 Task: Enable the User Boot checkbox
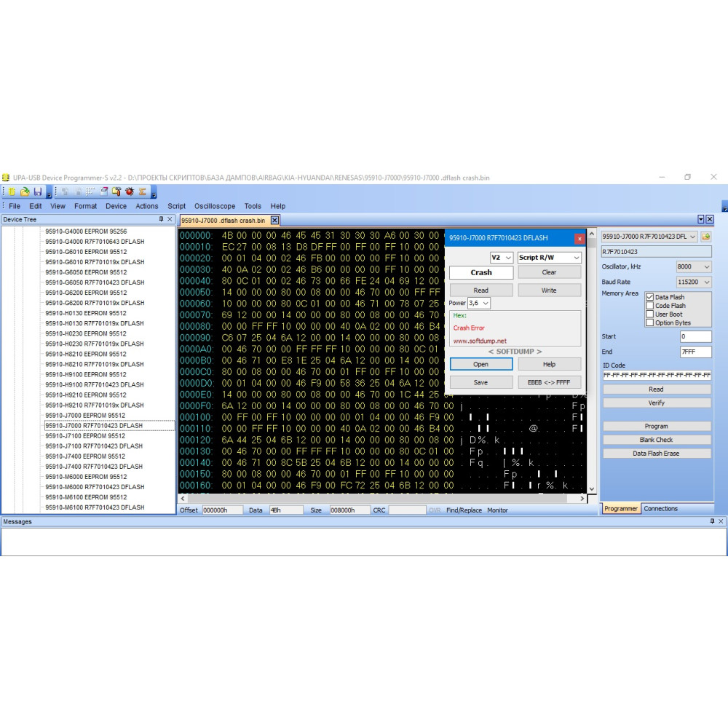point(650,314)
